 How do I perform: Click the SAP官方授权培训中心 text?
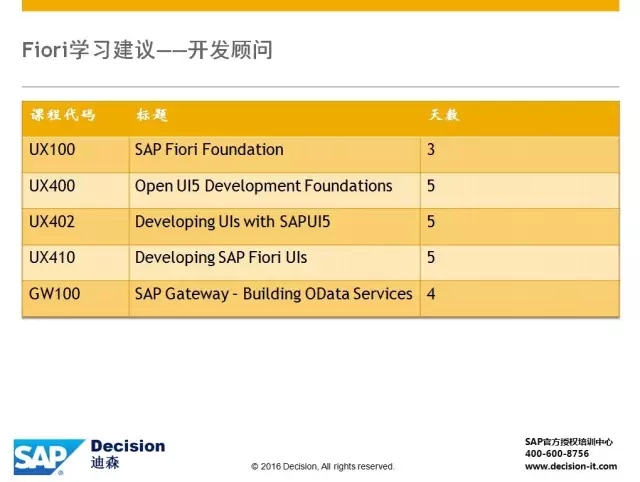pyautogui.click(x=568, y=441)
